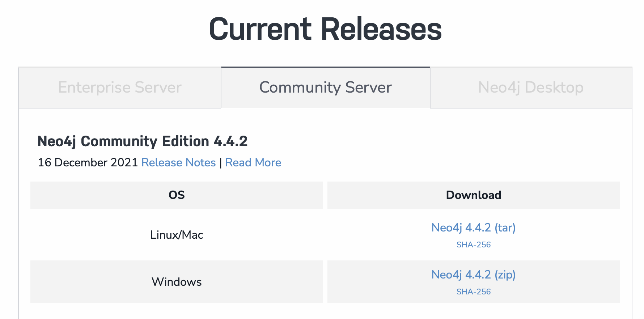Viewport: 644px width, 319px height.
Task: Click version number 4.4.2 in bold edition heading
Action: point(230,141)
